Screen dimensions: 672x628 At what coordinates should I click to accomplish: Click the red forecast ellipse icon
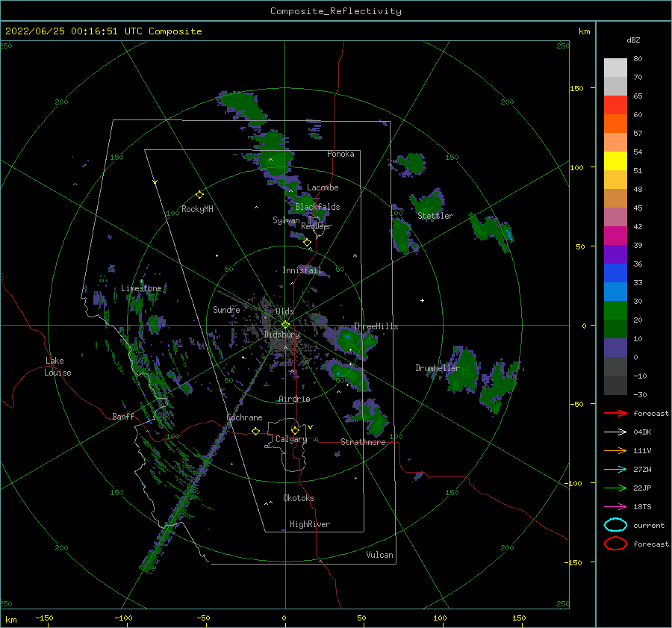tap(615, 544)
